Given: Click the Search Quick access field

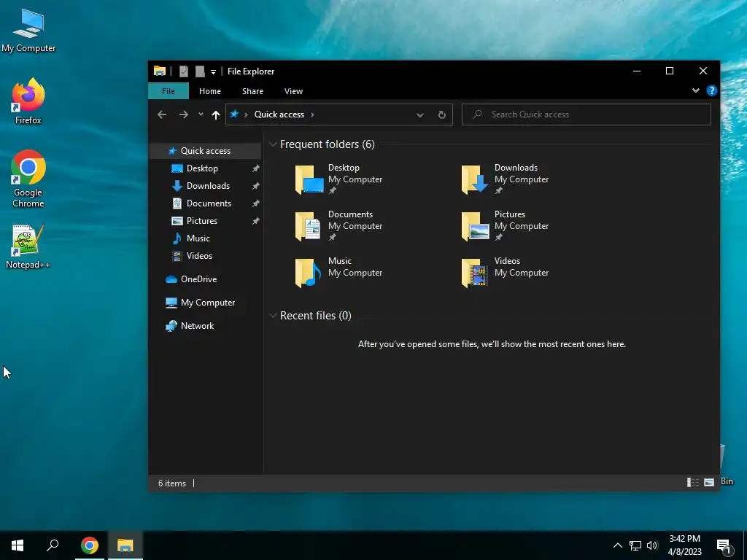Looking at the screenshot, I should (x=587, y=114).
